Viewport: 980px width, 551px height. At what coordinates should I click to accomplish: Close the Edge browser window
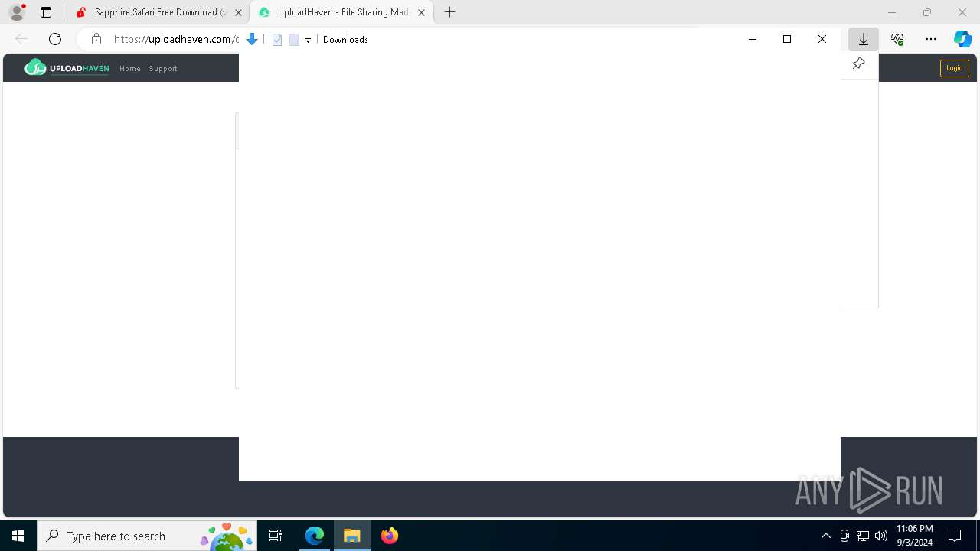[x=962, y=12]
